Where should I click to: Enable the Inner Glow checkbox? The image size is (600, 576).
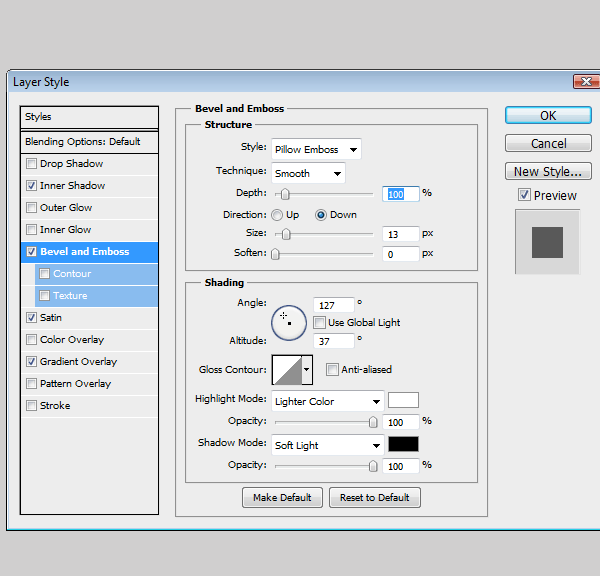click(31, 230)
